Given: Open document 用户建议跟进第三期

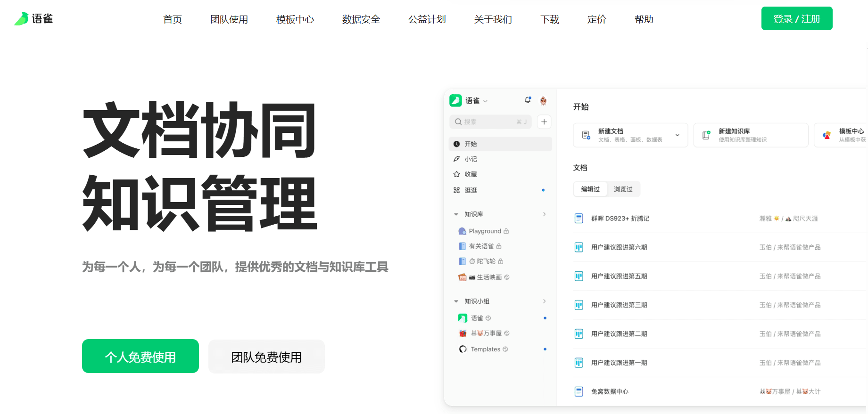Looking at the screenshot, I should tap(619, 305).
